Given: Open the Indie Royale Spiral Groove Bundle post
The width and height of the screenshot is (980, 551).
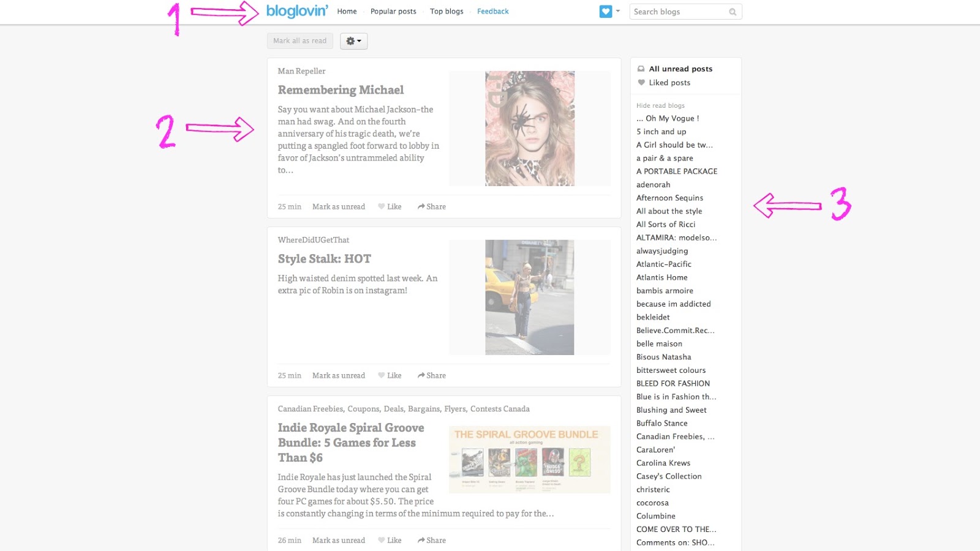Looking at the screenshot, I should point(351,443).
